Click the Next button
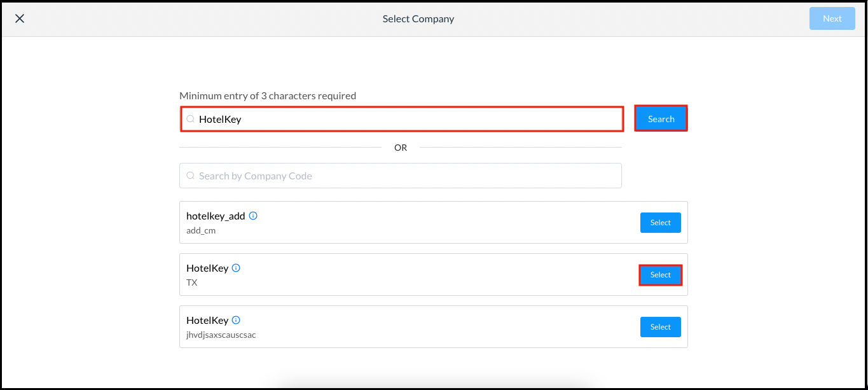Screen dimensions: 868x390 [x=832, y=18]
